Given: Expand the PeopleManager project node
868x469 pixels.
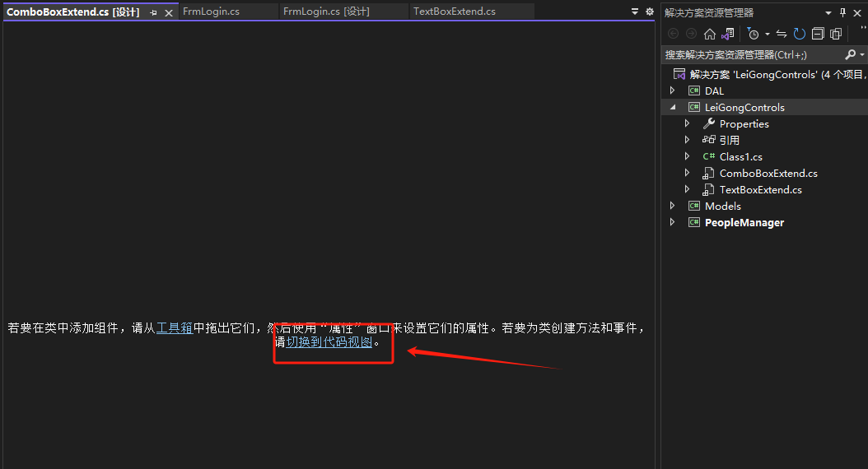Looking at the screenshot, I should [x=672, y=222].
